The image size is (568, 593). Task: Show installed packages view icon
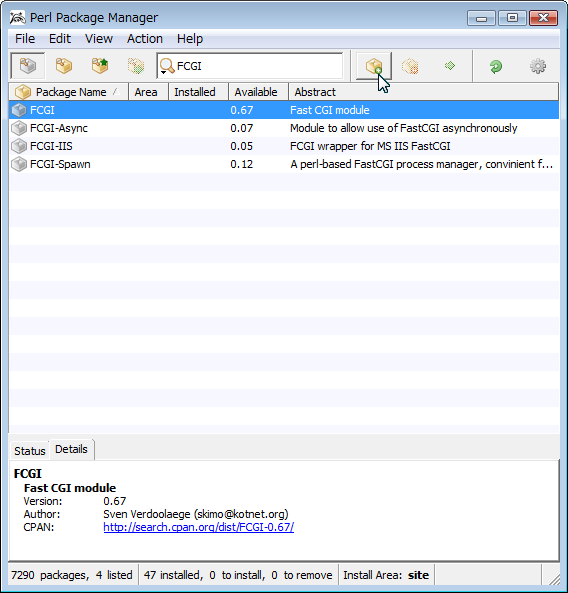click(x=64, y=66)
